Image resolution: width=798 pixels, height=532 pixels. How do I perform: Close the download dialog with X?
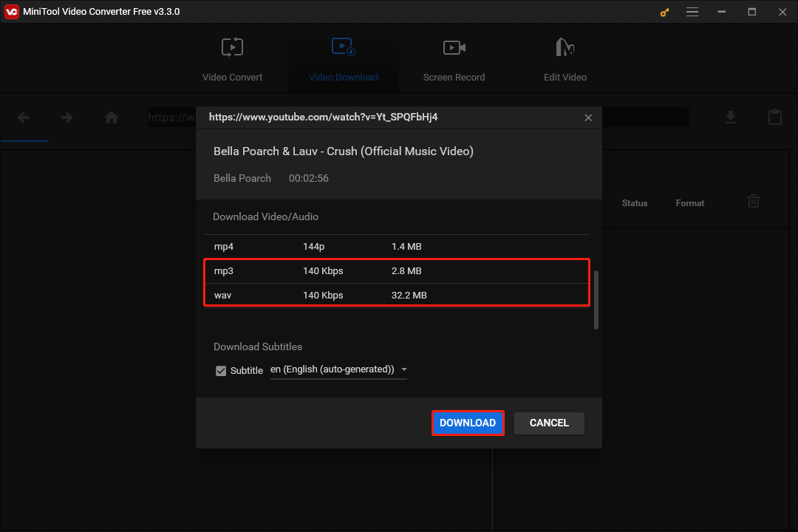tap(588, 117)
